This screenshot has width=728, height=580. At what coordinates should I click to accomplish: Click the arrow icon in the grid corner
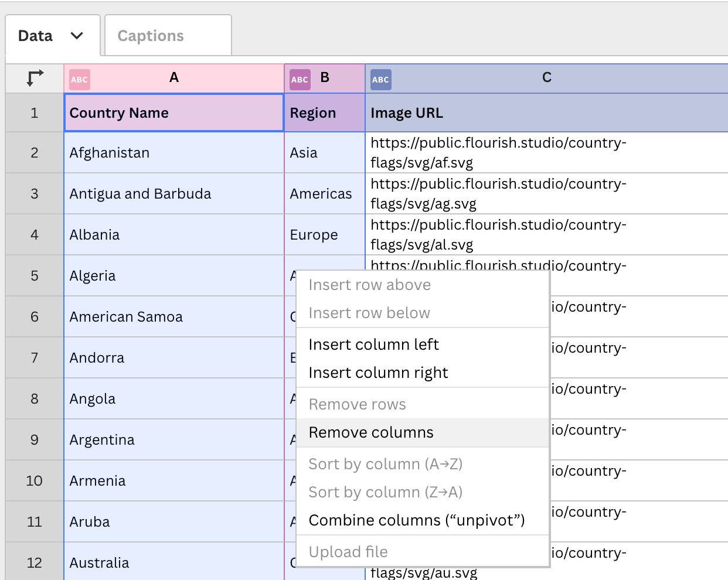(x=34, y=77)
